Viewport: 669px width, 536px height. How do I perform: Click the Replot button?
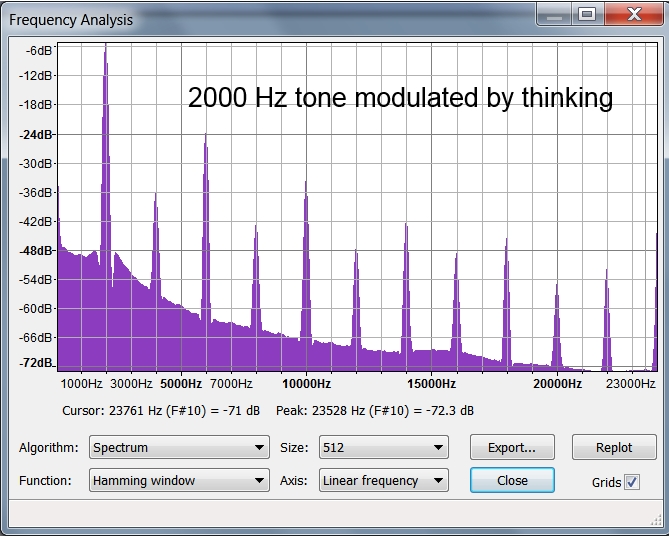click(x=614, y=447)
